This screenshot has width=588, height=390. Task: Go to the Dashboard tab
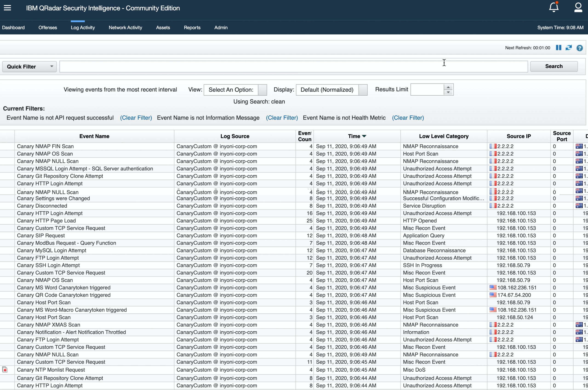coord(13,28)
